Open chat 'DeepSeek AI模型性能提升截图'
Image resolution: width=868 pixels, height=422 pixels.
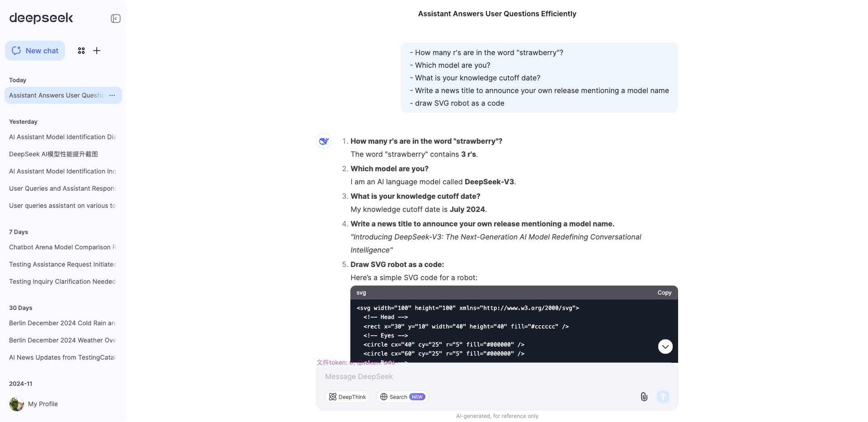(x=63, y=154)
